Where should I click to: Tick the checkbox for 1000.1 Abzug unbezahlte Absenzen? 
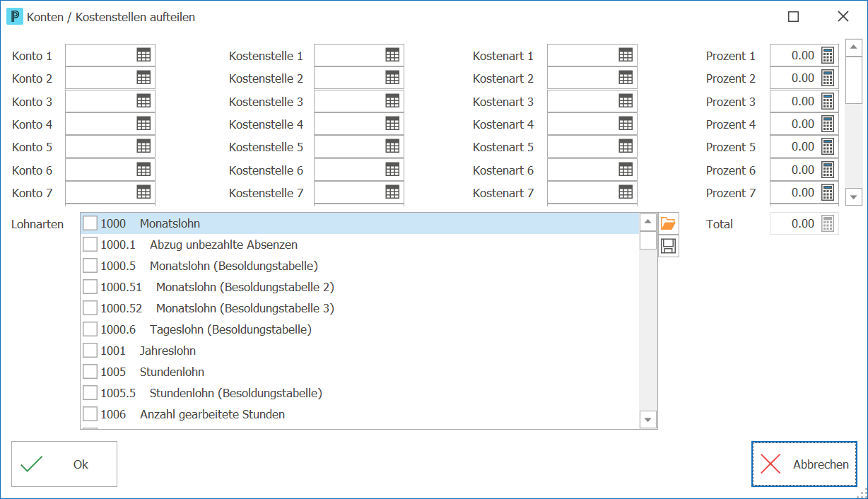(90, 245)
